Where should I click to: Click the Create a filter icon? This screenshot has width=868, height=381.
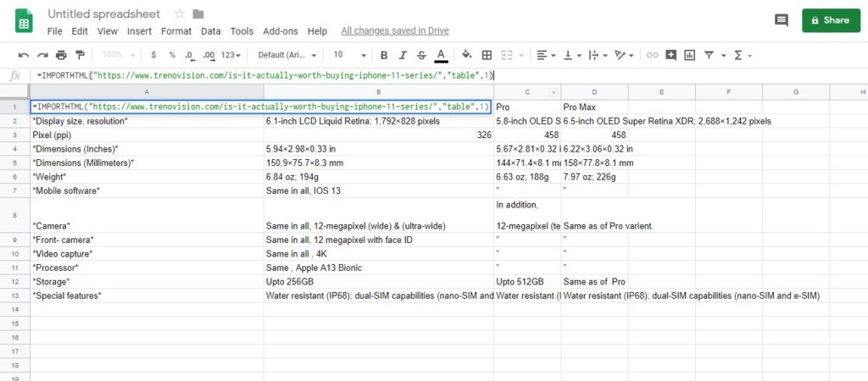coord(709,55)
